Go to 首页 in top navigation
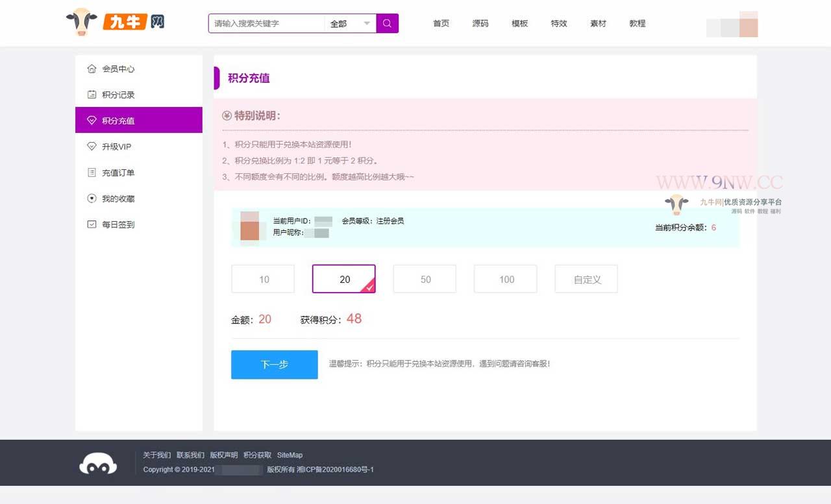 point(441,23)
